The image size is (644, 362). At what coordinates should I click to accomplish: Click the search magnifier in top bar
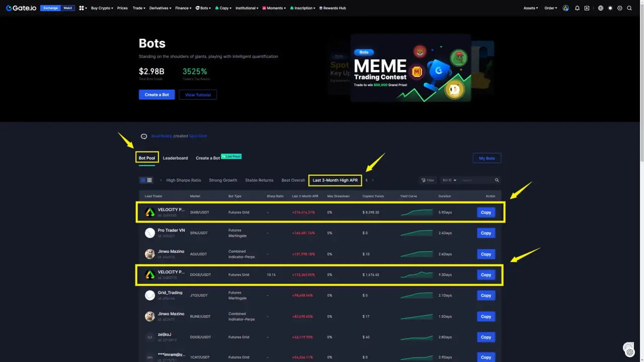click(629, 8)
